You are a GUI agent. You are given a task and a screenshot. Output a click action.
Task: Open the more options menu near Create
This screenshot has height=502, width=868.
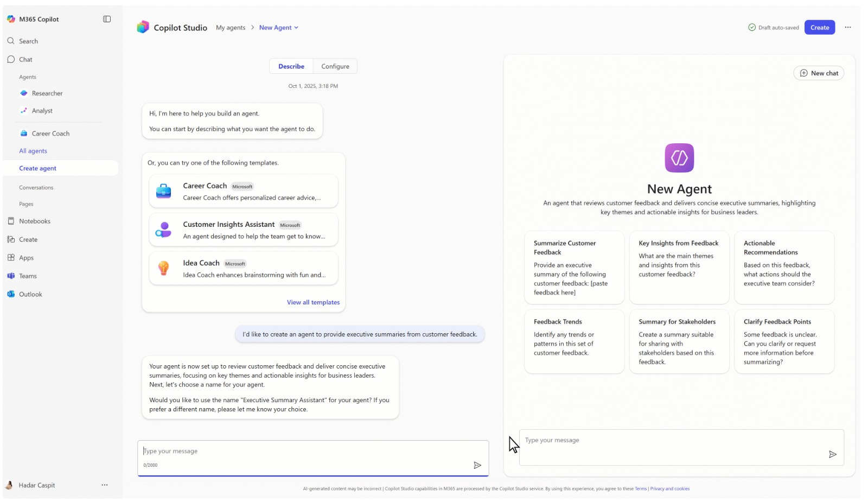tap(848, 27)
